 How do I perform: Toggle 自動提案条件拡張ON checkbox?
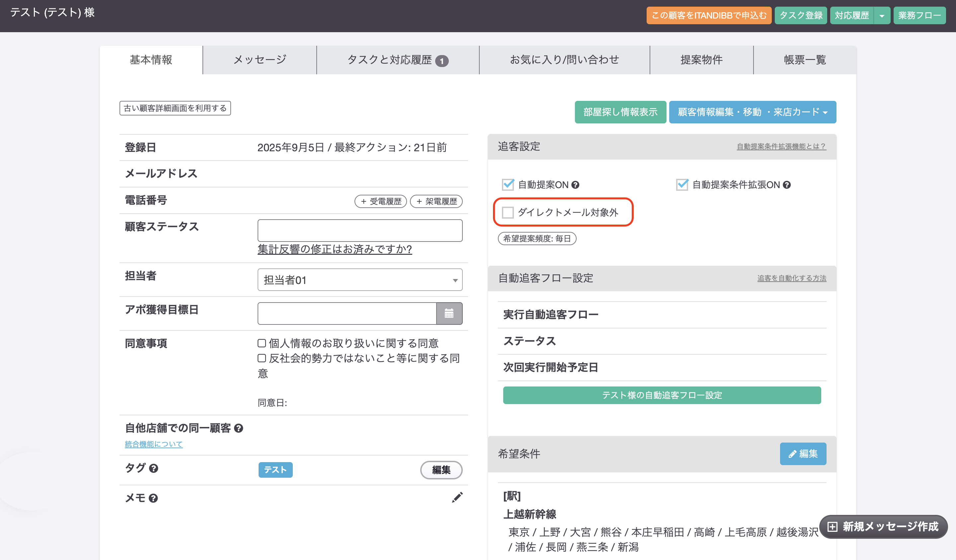click(x=682, y=185)
